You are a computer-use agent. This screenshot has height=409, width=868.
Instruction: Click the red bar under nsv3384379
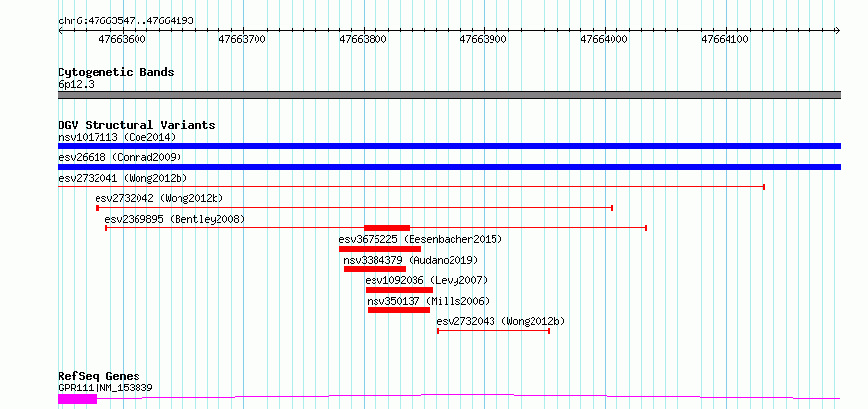pyautogui.click(x=375, y=269)
